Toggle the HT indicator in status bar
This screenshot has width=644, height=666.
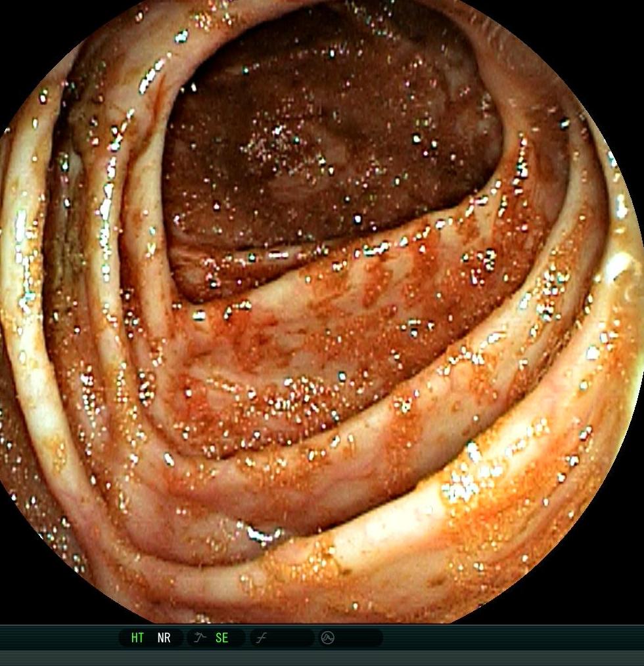click(x=137, y=638)
